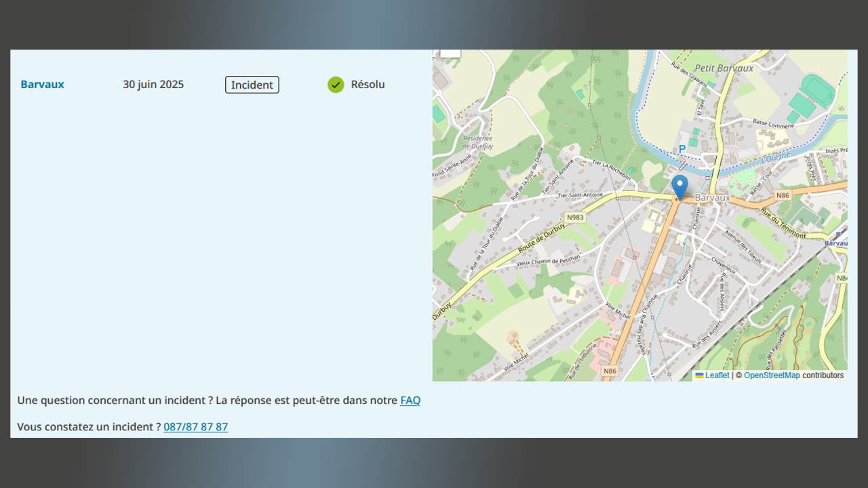868x488 pixels.
Task: Click the Ukrainian flag icon beside Leaflet
Action: (x=699, y=375)
